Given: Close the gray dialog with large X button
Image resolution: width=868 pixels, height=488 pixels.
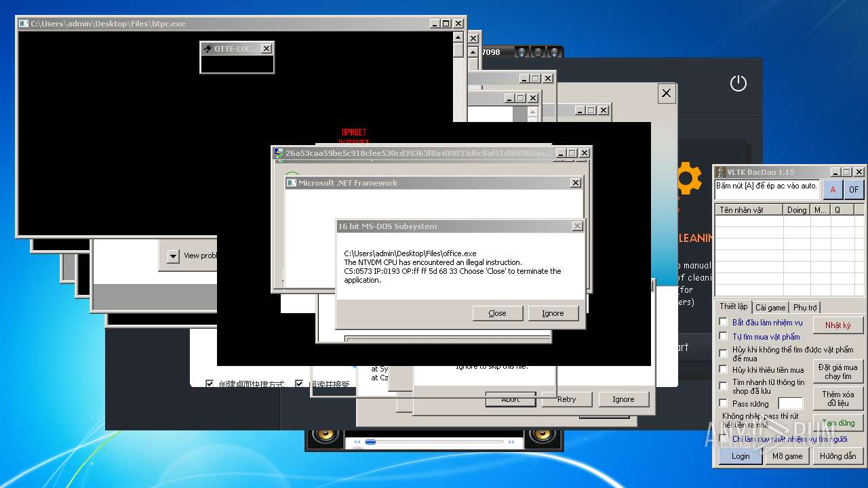Looking at the screenshot, I should coord(666,94).
